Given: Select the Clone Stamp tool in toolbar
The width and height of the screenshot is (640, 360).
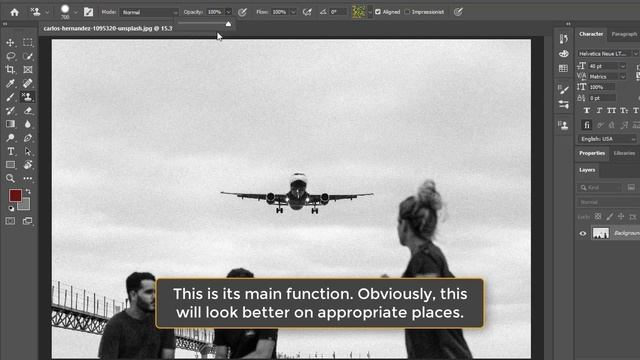Looking at the screenshot, I should (x=28, y=97).
